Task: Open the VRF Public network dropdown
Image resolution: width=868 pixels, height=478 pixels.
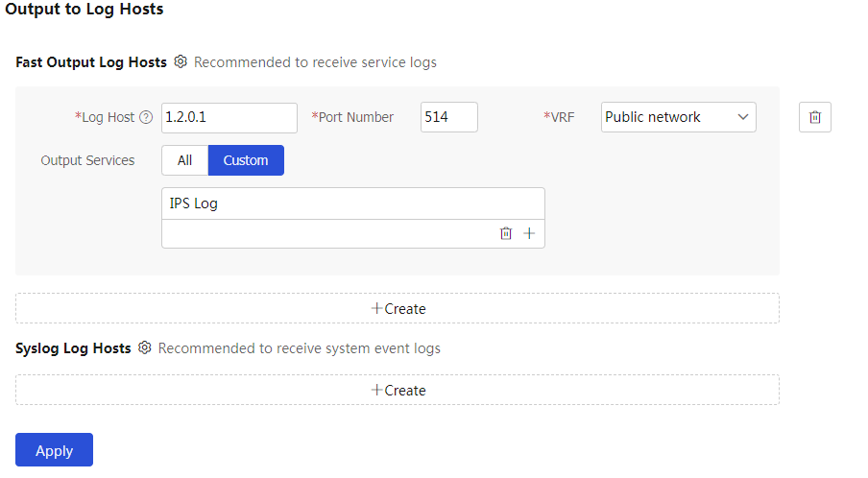Action: click(x=678, y=117)
